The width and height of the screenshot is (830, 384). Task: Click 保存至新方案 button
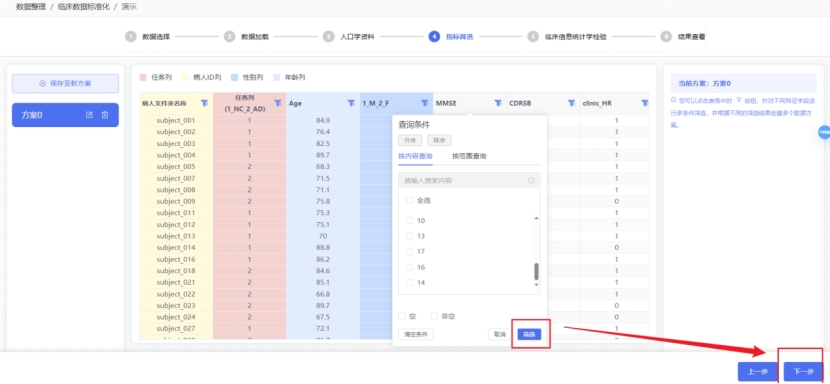pos(66,84)
